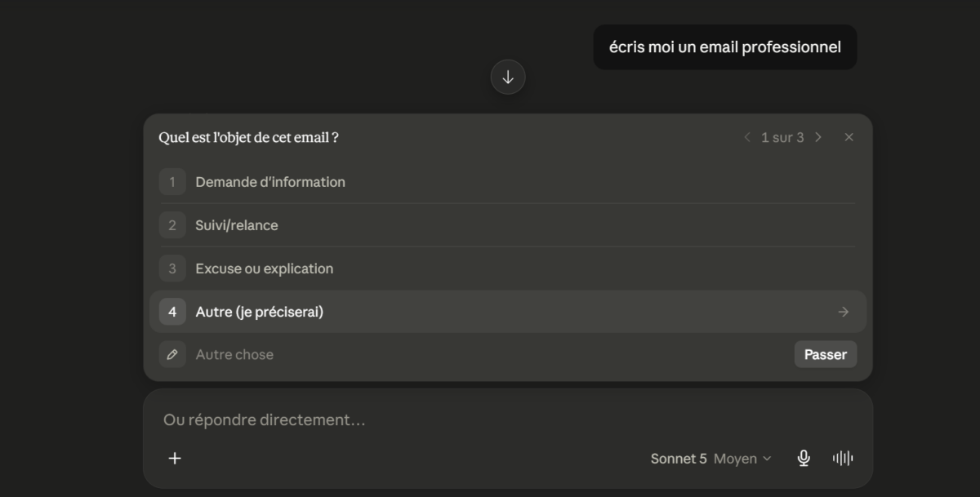Click the number 4 option badge
Screen dimensions: 980x497
point(172,312)
